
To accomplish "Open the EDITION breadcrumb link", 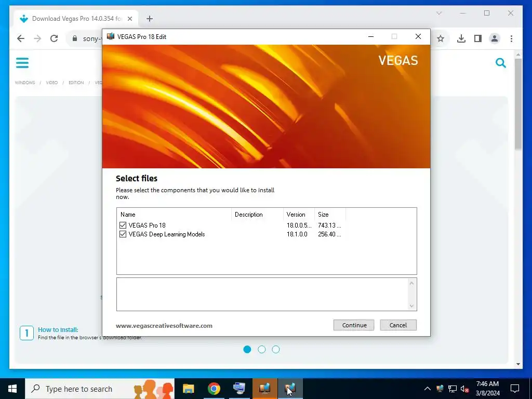I will 76,83.
